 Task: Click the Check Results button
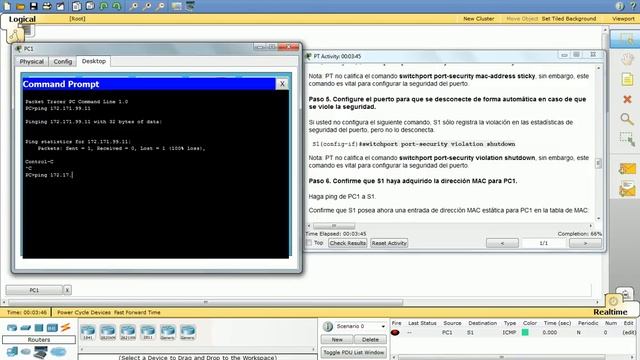point(348,243)
